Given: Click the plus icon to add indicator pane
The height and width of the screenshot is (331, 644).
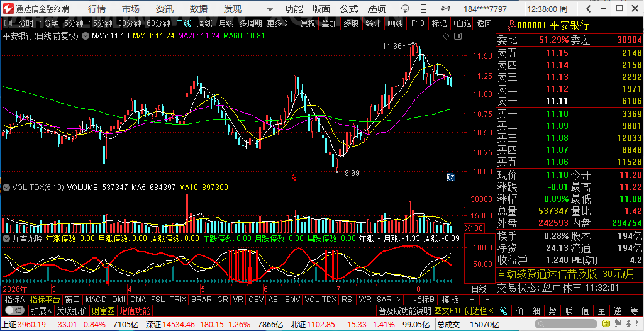Looking at the screenshot, I should pos(472,299).
